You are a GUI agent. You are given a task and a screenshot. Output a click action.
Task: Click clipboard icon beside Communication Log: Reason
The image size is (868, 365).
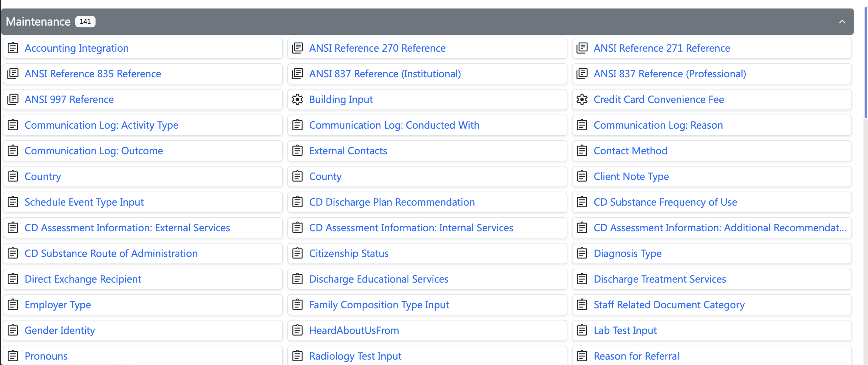tap(582, 125)
